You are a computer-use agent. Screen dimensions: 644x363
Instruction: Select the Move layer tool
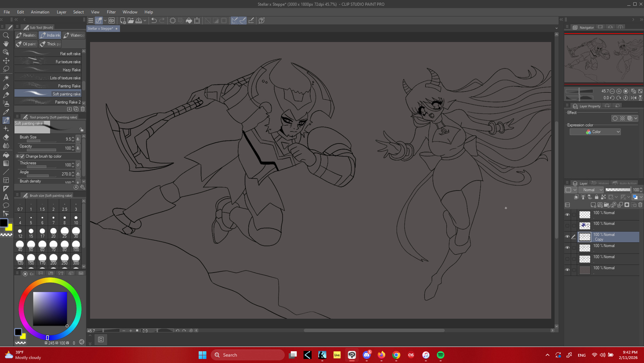tap(6, 61)
